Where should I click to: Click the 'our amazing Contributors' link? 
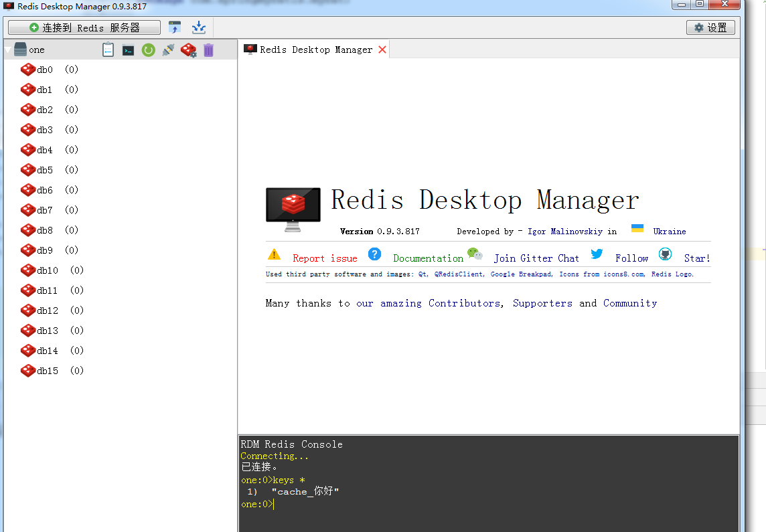(x=429, y=304)
